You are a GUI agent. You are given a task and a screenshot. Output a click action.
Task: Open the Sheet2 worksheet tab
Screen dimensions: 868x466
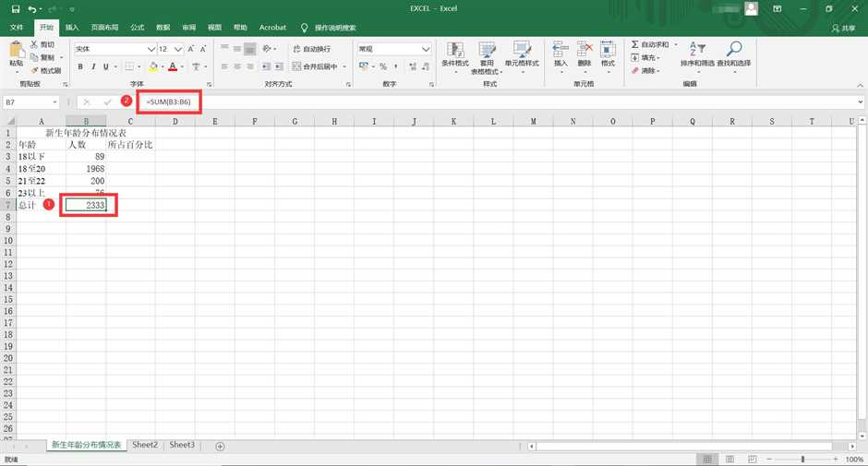click(x=145, y=445)
